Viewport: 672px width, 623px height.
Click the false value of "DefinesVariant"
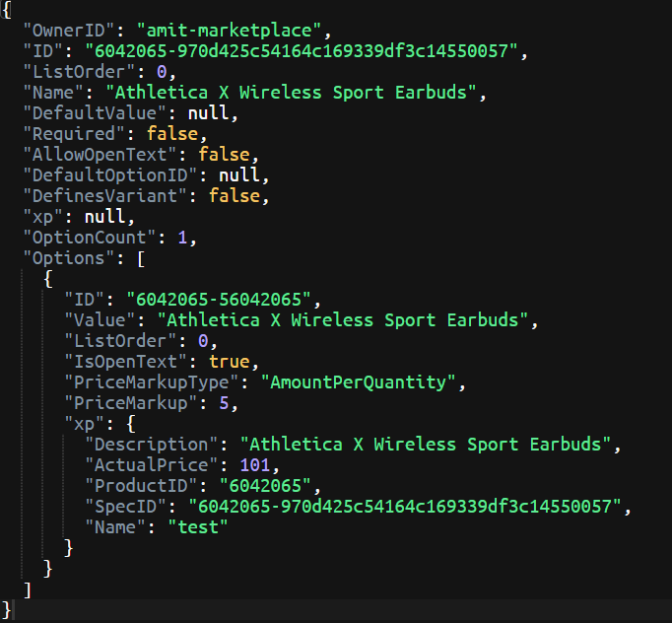[235, 196]
